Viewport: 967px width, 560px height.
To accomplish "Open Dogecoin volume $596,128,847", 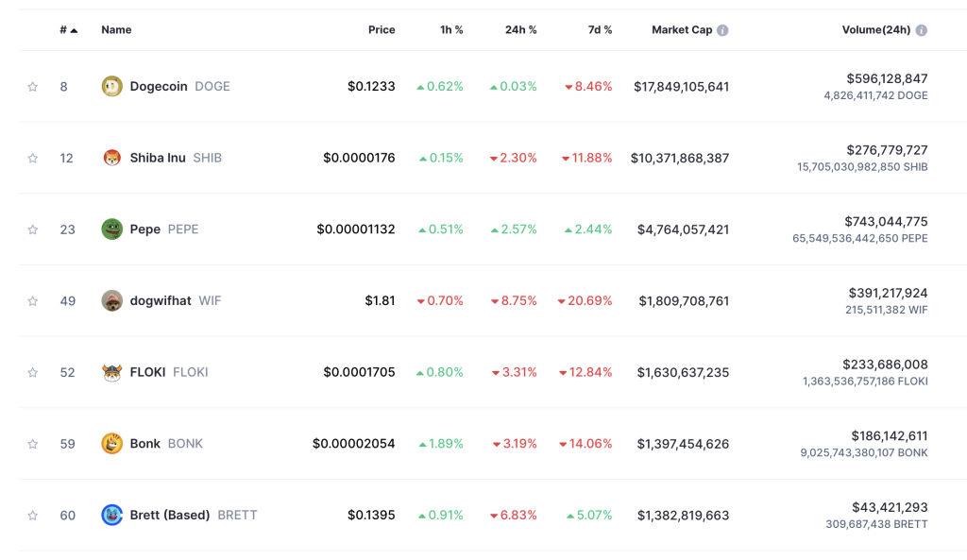I will click(887, 79).
